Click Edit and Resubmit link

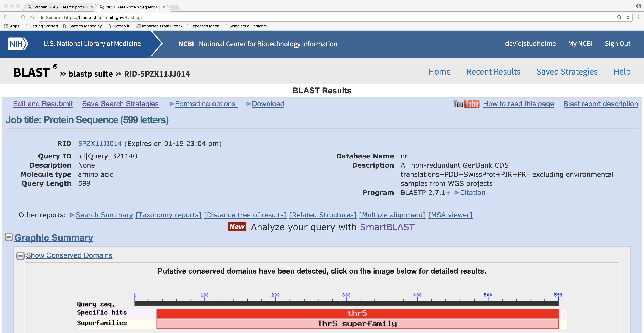[x=43, y=104]
